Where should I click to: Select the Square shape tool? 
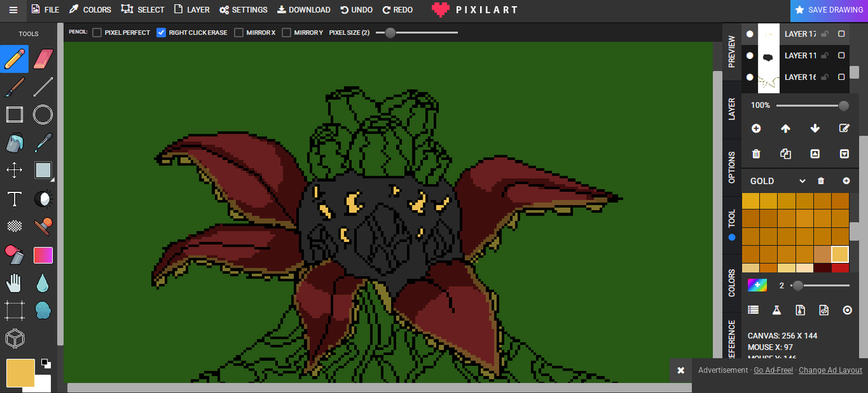tap(14, 115)
